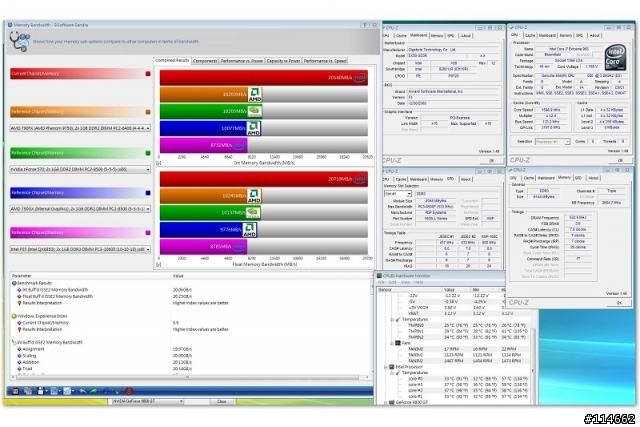Open the nVidia nForce 570 reference dropdown
Image resolution: width=640 pixels, height=427 pixels.
coord(80,169)
